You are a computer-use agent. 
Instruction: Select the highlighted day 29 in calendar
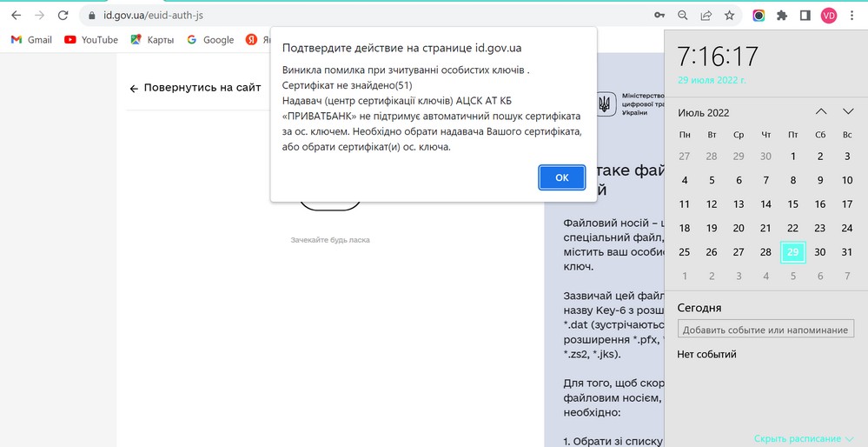coord(793,252)
